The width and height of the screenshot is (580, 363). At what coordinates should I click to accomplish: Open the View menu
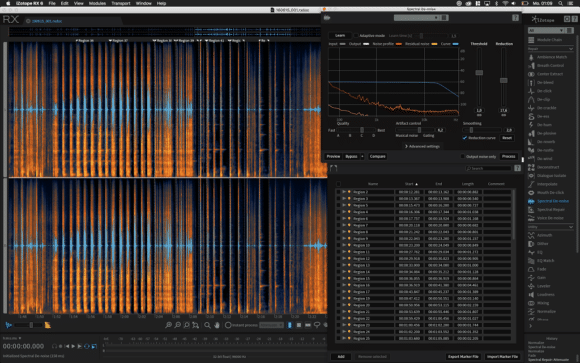(x=78, y=3)
